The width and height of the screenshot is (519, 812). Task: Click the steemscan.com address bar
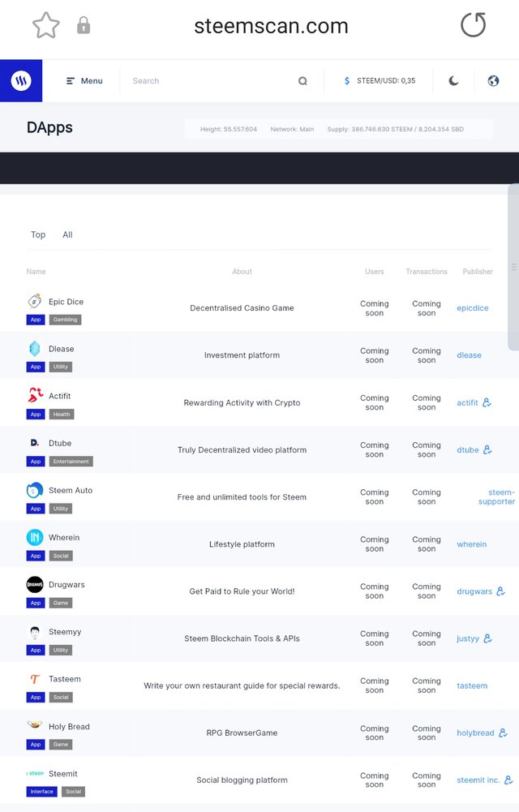pyautogui.click(x=271, y=26)
